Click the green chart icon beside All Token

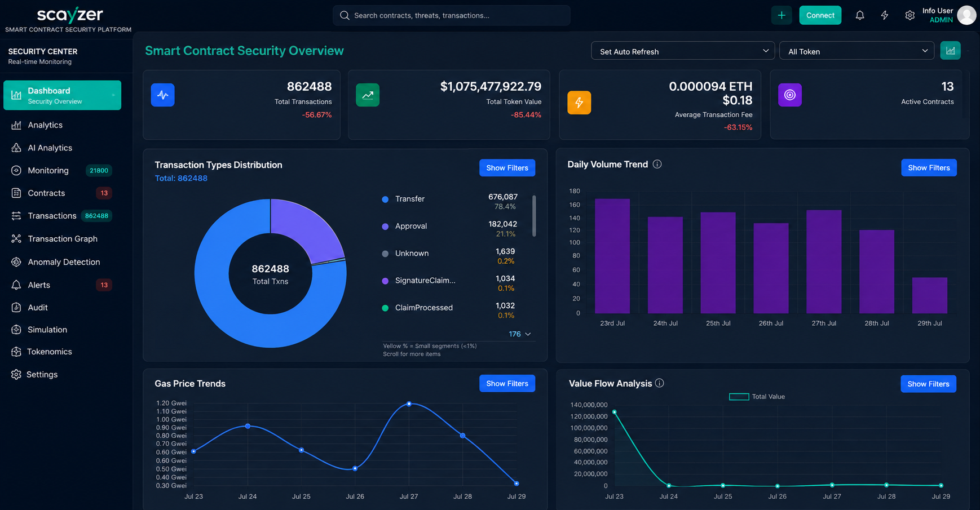951,51
